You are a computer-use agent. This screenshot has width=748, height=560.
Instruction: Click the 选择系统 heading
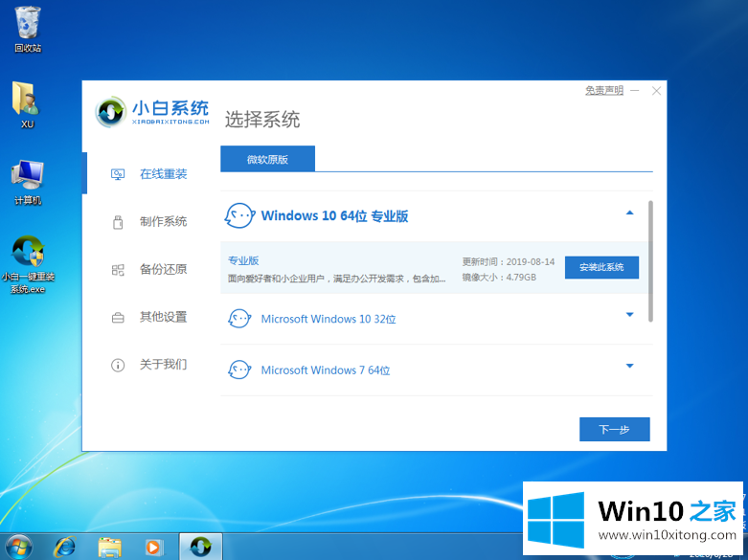coord(262,120)
